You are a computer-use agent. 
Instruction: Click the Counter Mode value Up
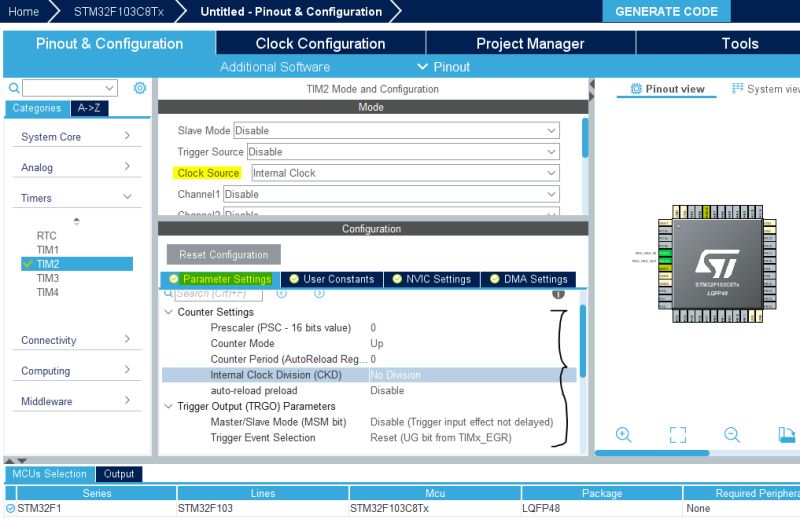(377, 343)
